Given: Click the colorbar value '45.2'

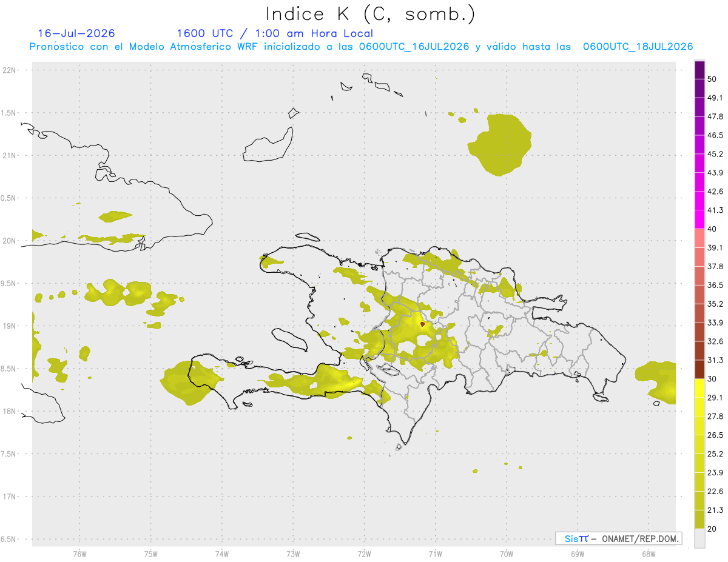Looking at the screenshot, I should (715, 154).
